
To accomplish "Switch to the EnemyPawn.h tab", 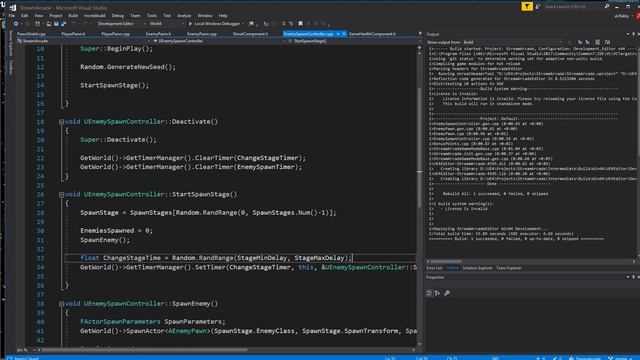I will pyautogui.click(x=158, y=34).
